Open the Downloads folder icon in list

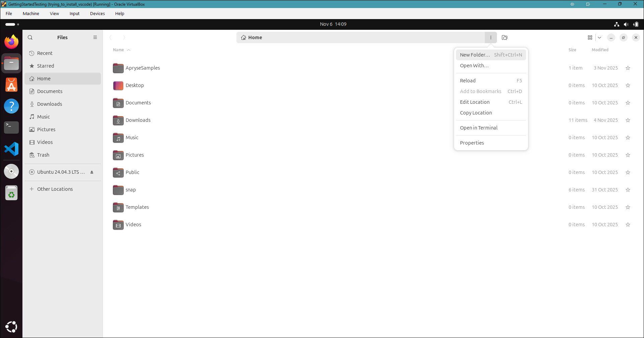pyautogui.click(x=118, y=120)
